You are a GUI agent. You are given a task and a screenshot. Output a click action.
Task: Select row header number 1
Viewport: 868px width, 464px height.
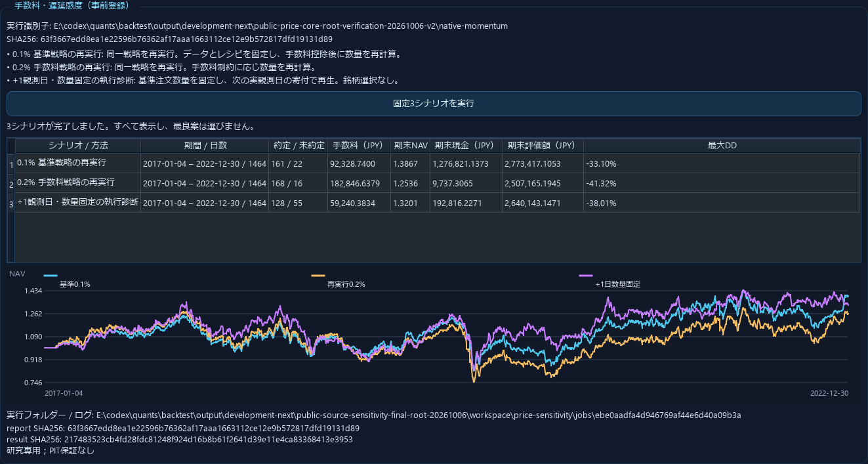(11, 163)
